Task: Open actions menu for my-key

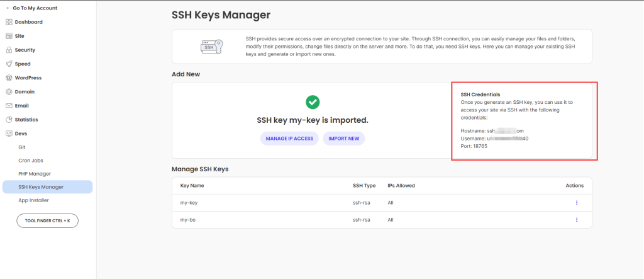Action: pyautogui.click(x=576, y=203)
